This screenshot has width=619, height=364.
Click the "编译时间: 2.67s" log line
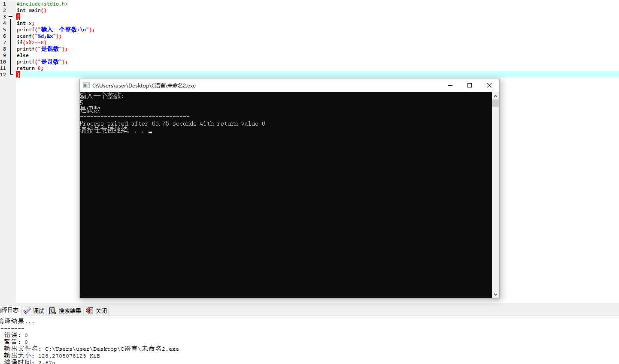tap(30, 361)
